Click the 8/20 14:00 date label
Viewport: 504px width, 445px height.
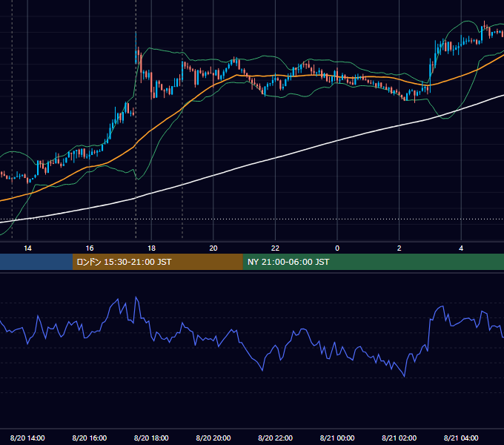[27, 438]
